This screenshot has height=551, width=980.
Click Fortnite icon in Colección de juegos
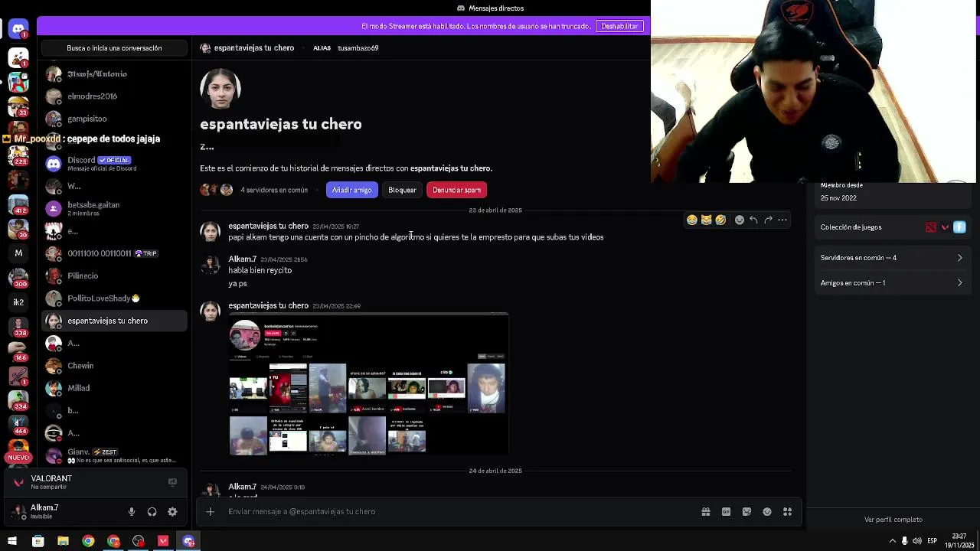[960, 227]
